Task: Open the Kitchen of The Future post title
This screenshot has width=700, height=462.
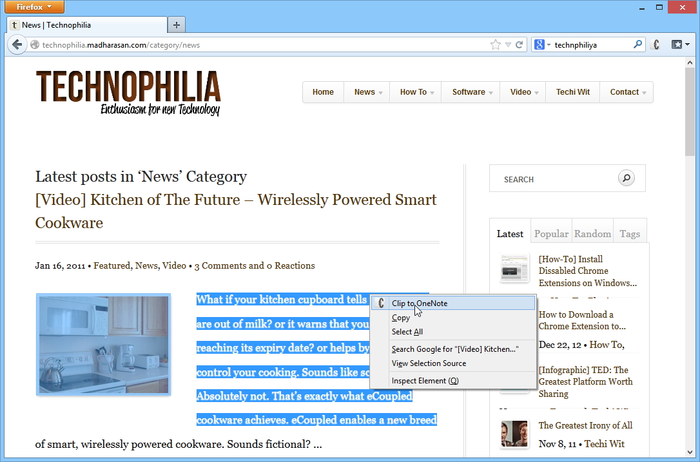Action: click(x=236, y=211)
